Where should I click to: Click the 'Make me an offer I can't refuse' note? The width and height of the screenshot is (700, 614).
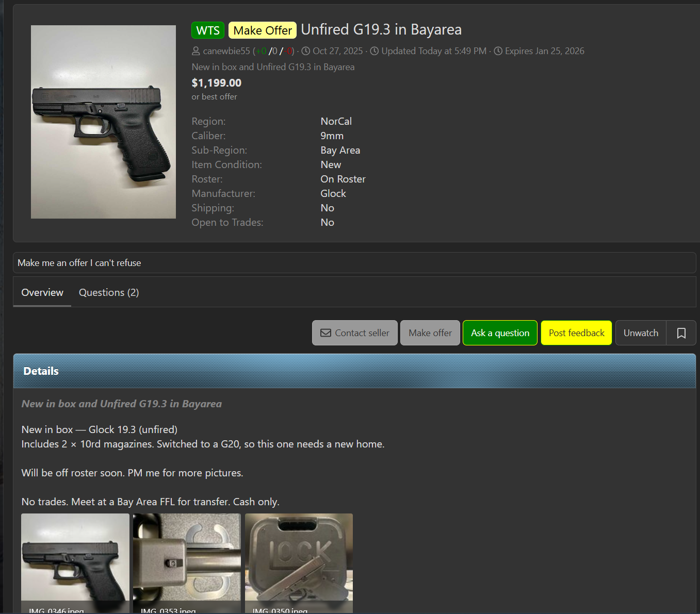point(79,263)
